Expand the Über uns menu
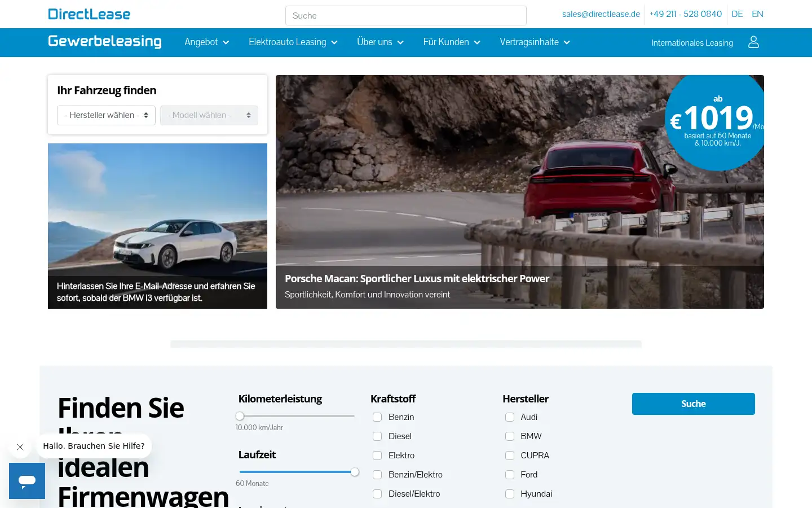The width and height of the screenshot is (812, 508). (381, 42)
